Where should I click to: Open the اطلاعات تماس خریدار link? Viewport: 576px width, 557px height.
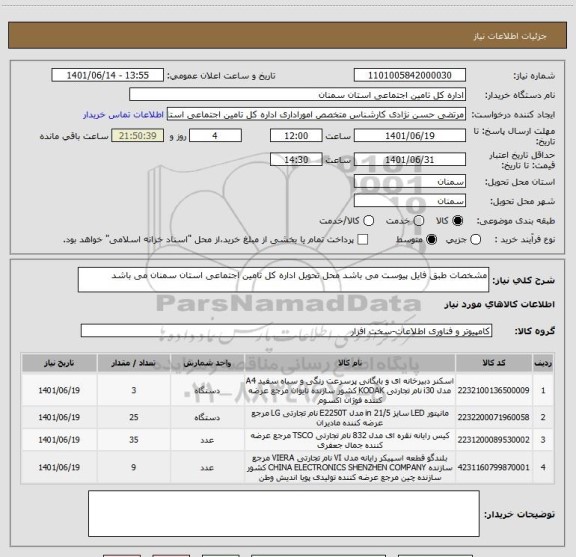pyautogui.click(x=123, y=115)
